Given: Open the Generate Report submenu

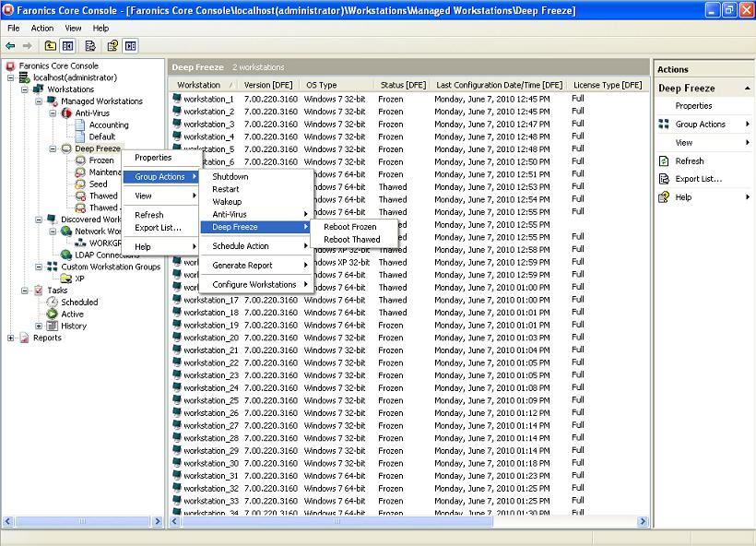Looking at the screenshot, I should 255,266.
